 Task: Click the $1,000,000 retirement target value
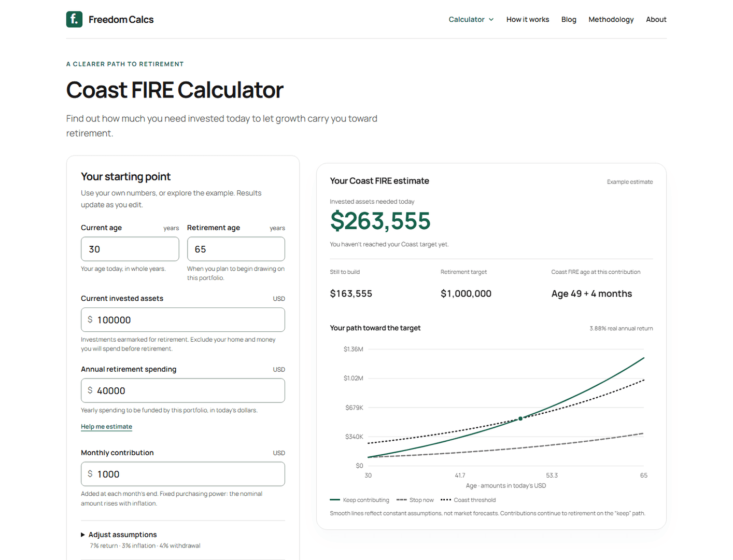pyautogui.click(x=466, y=293)
